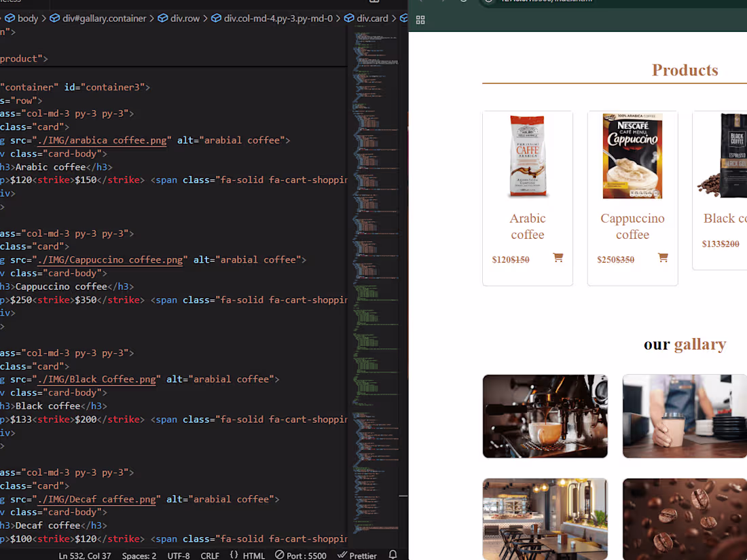Expand the div.row breadcrumb item

[179, 18]
